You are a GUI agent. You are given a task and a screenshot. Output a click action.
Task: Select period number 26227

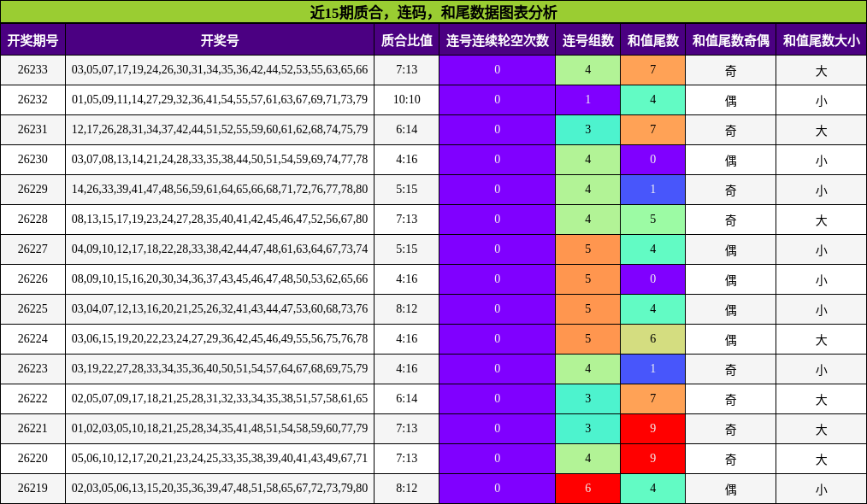[x=32, y=249]
